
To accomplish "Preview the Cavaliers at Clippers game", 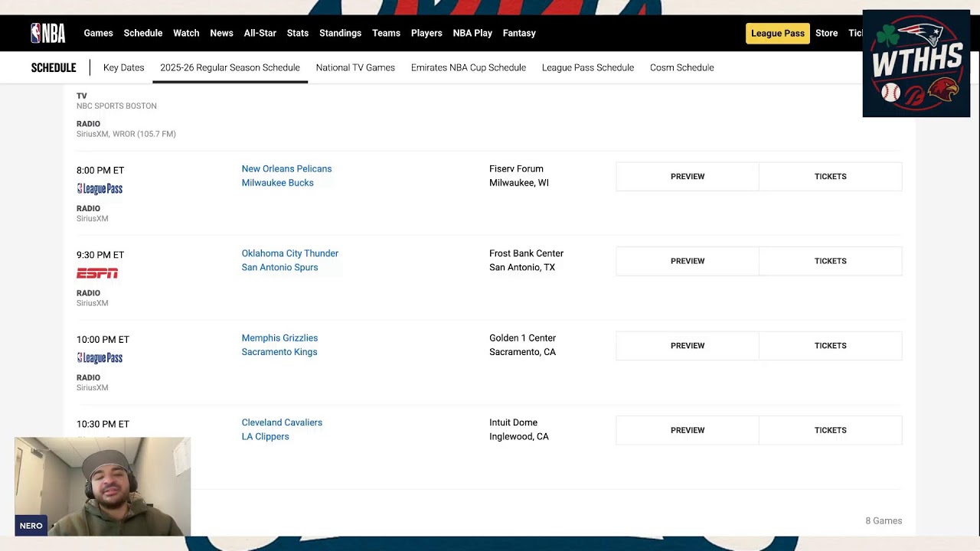I will coord(688,430).
